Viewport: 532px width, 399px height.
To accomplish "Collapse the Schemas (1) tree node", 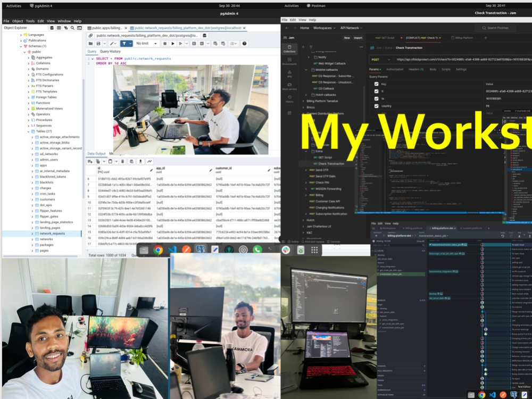I will (x=21, y=46).
